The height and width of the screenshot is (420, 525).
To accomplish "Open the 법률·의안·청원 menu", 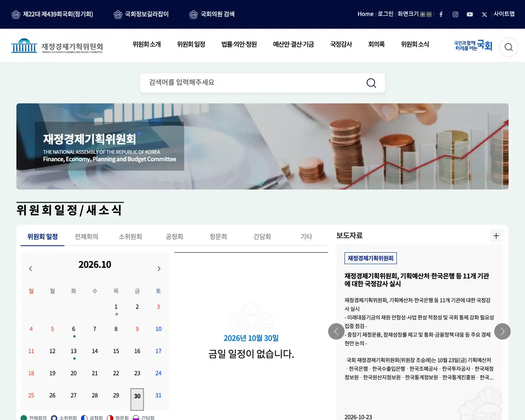I will [x=239, y=44].
